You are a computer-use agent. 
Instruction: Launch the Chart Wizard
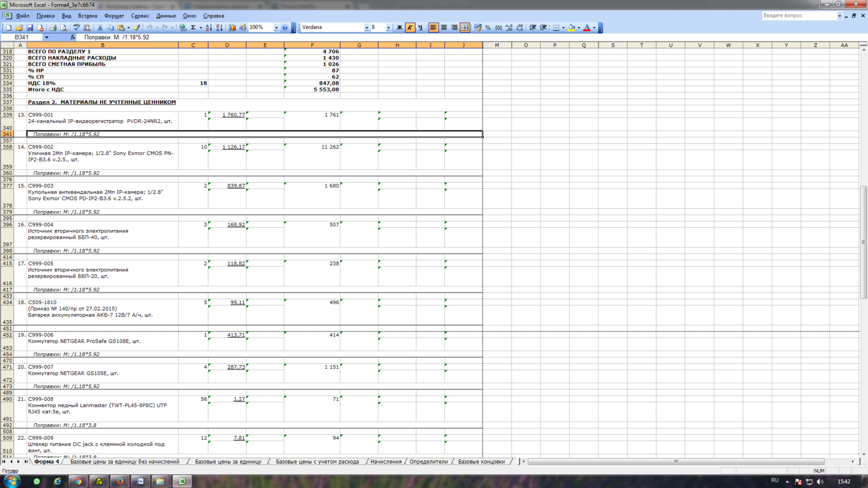point(233,27)
